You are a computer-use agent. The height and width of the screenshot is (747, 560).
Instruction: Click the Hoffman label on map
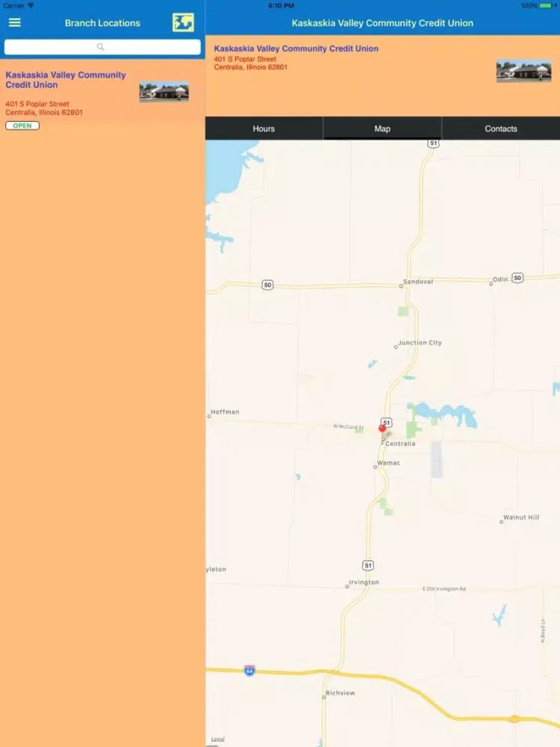(x=225, y=412)
